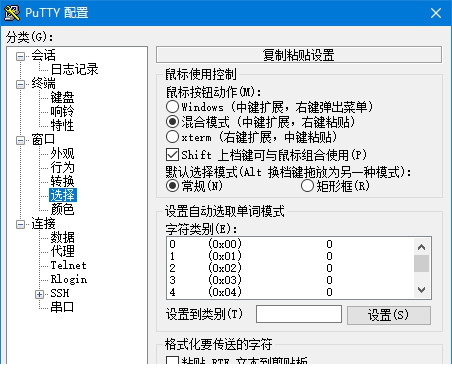Collapse the 终端 tree node
This screenshot has width=452, height=378.
click(20, 84)
